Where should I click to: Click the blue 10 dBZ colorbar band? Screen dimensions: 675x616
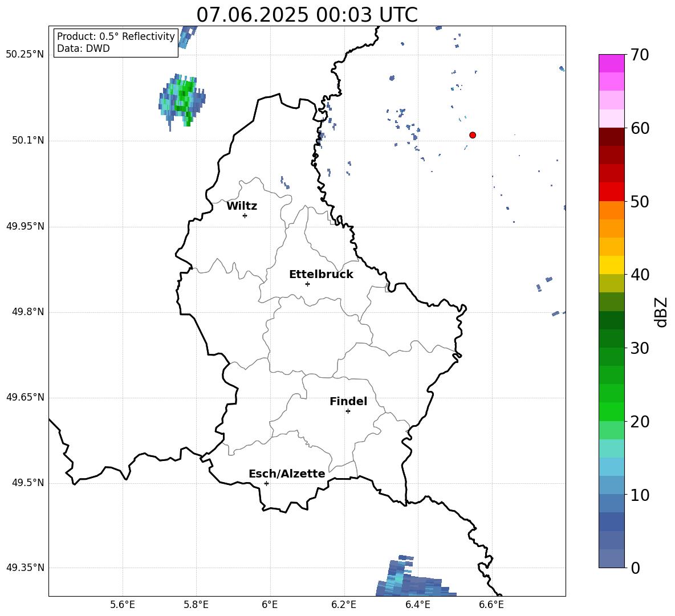tap(611, 503)
